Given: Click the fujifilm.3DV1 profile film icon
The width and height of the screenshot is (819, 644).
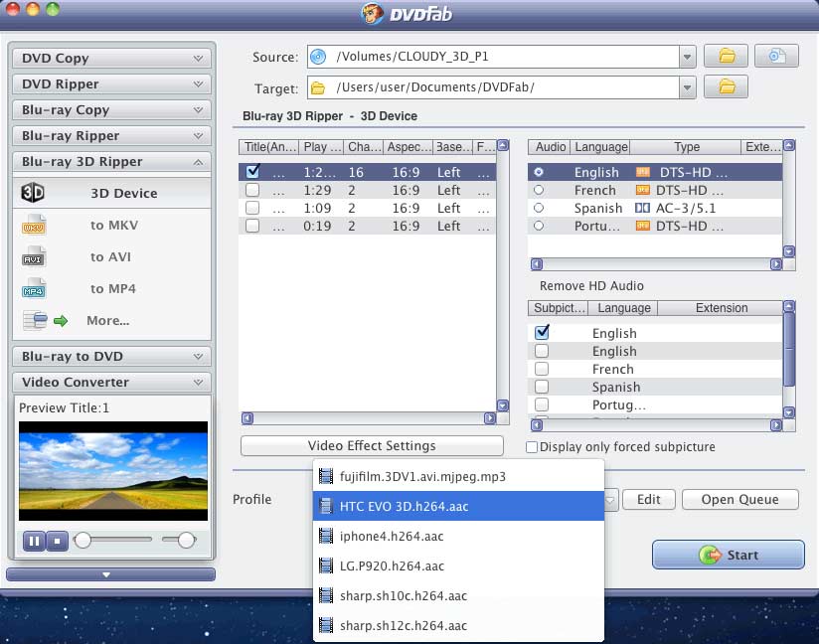Looking at the screenshot, I should tap(326, 476).
